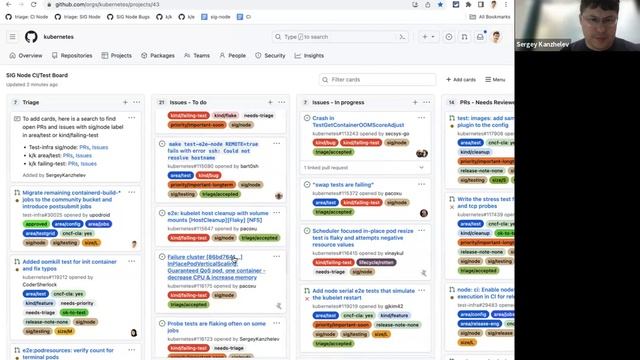Open Failure cluster InPlacePodVerticalScaling issue

click(x=216, y=267)
